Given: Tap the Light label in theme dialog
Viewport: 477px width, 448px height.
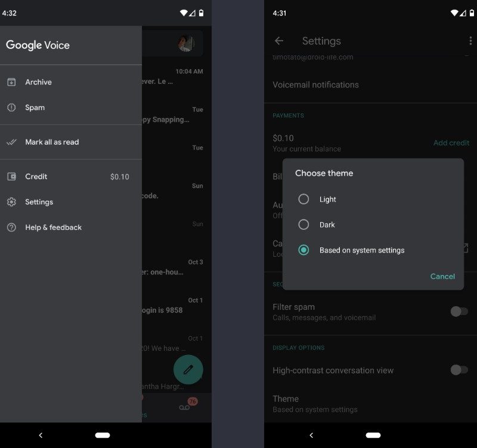Looking at the screenshot, I should point(327,200).
